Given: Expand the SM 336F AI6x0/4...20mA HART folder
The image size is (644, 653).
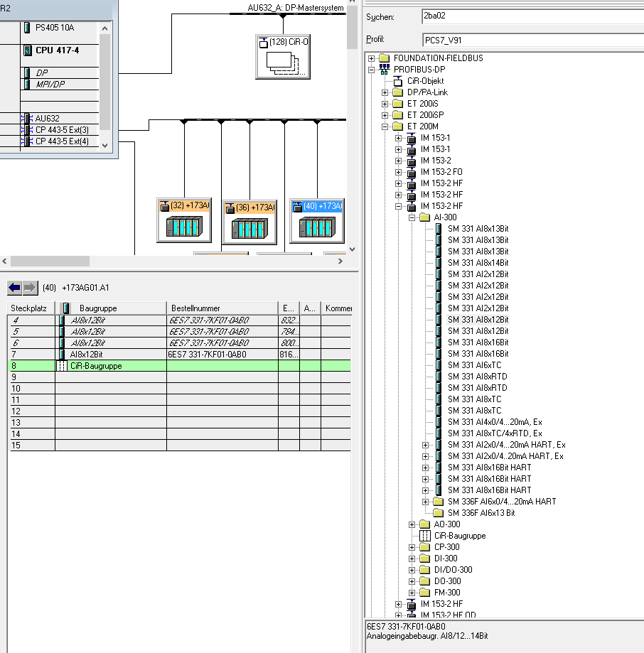Looking at the screenshot, I should pos(426,502).
